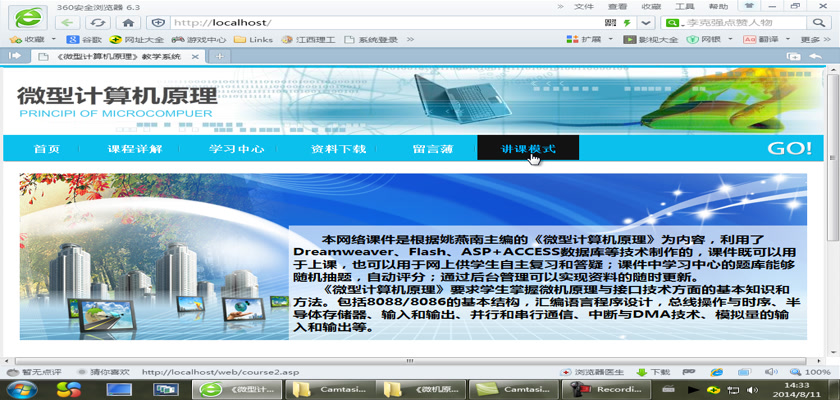This screenshot has height=400, width=840.
Task: Click the 网银 extension button
Action: (703, 40)
